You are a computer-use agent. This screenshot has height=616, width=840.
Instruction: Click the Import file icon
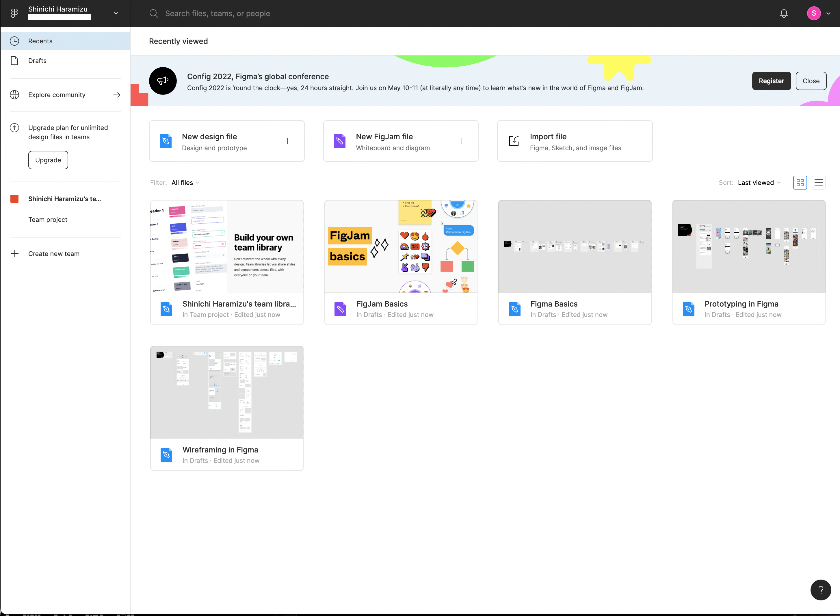coord(514,141)
